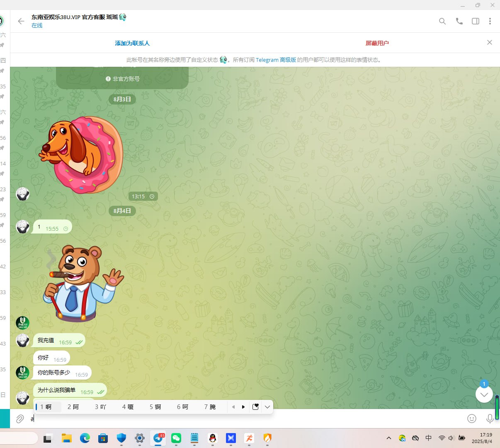Open the Telegram 高级版 link
500x448 pixels.
tap(276, 60)
